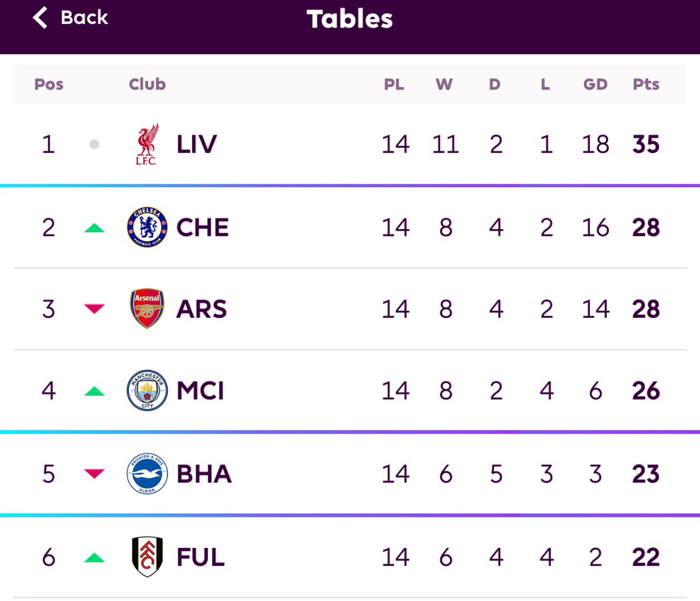Image resolution: width=700 pixels, height=601 pixels.
Task: Open the MCI team name link
Action: coord(200,391)
